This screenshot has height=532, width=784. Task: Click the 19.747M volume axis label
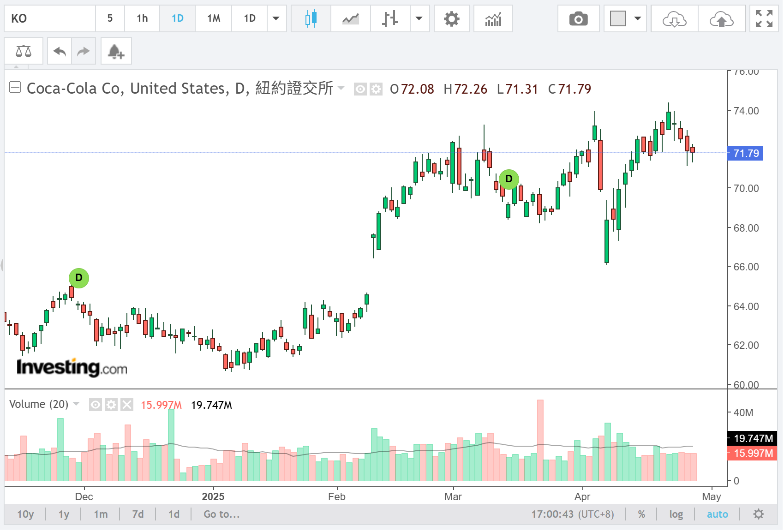tap(753, 438)
